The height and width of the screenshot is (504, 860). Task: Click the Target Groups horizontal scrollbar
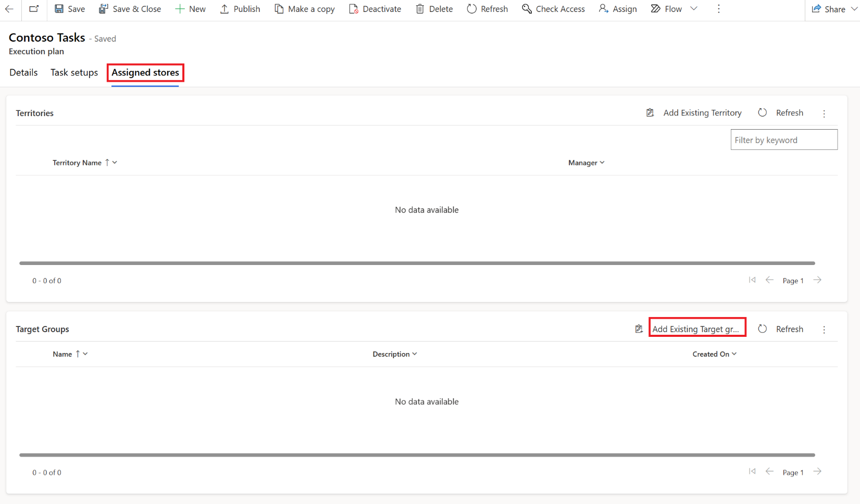tap(417, 455)
